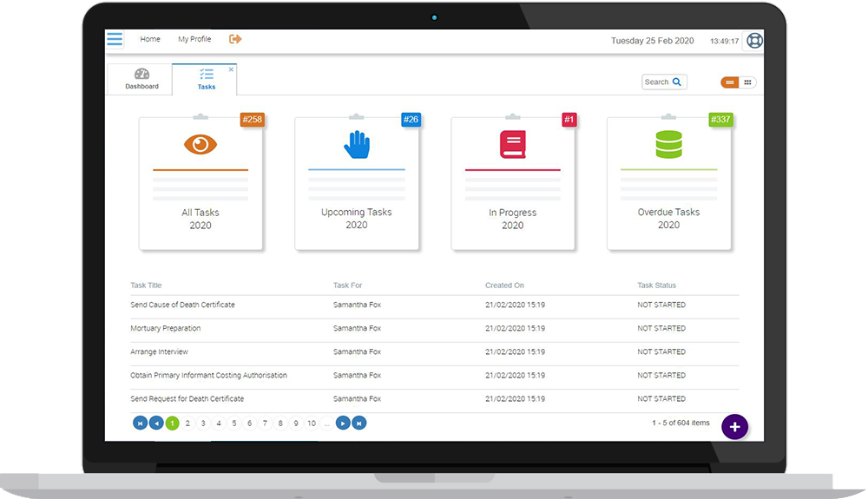Go to page 6

tap(250, 423)
